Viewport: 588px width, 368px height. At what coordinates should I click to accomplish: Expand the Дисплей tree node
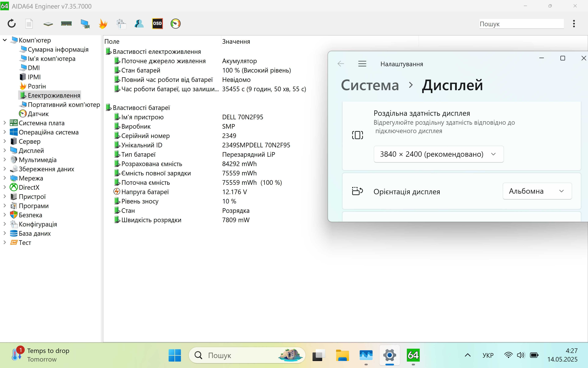(5, 151)
